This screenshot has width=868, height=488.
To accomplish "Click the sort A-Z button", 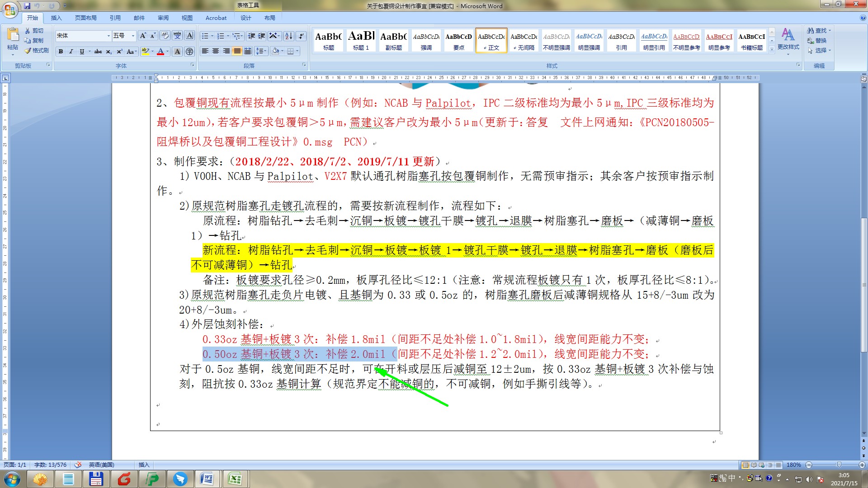I will click(x=288, y=36).
